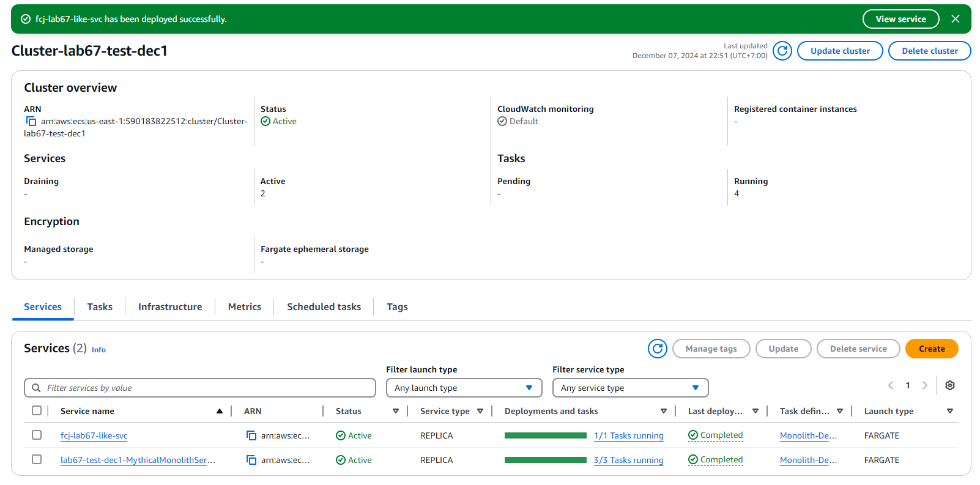
Task: Click the Active status icon in Cluster overview
Action: [x=265, y=121]
